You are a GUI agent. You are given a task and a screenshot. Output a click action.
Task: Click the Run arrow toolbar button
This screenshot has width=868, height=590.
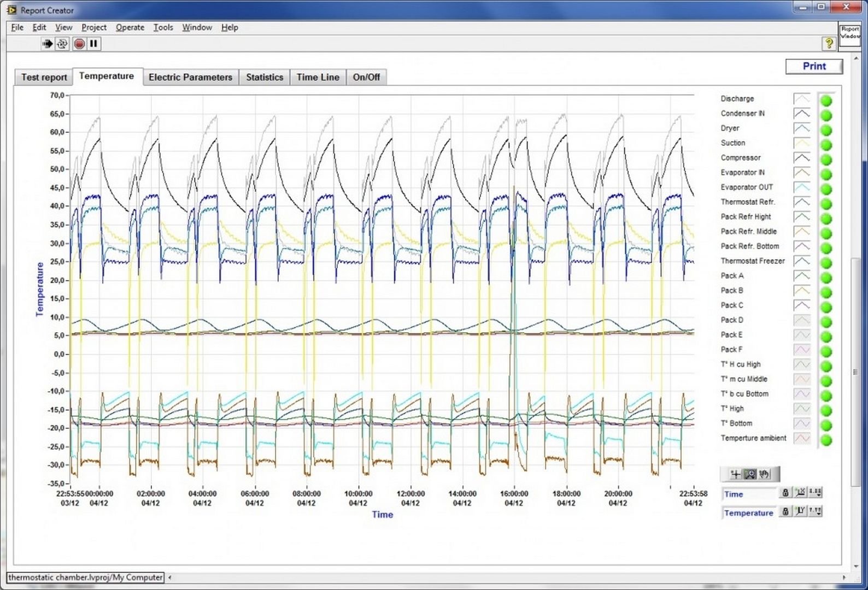coord(48,44)
